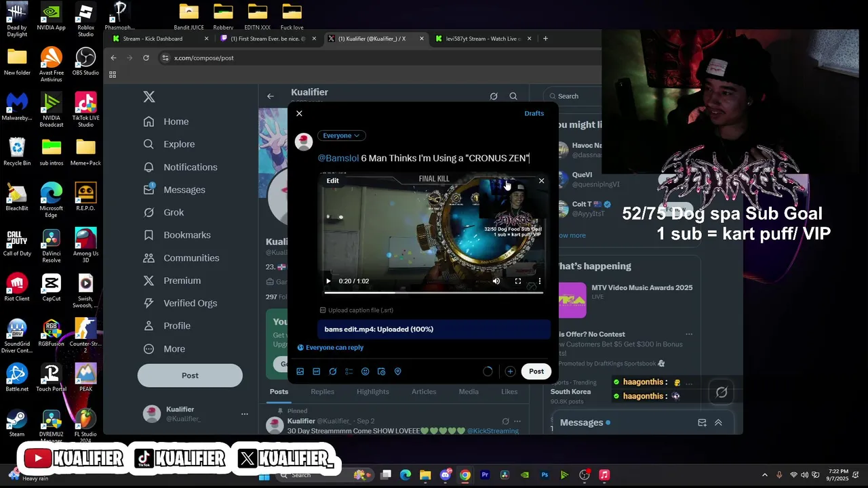Play the attached video preview
Screen dimensions: 868x488
[328, 281]
